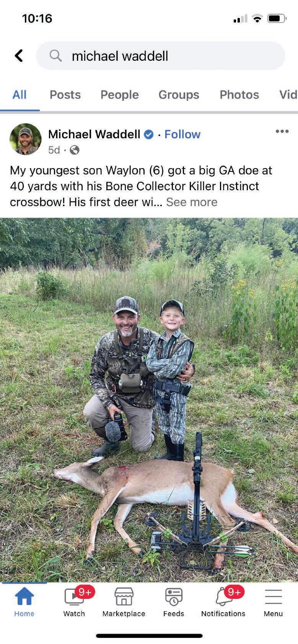This screenshot has width=298, height=644.
Task: Open Michael Waddell's profile picture
Action: click(x=25, y=139)
